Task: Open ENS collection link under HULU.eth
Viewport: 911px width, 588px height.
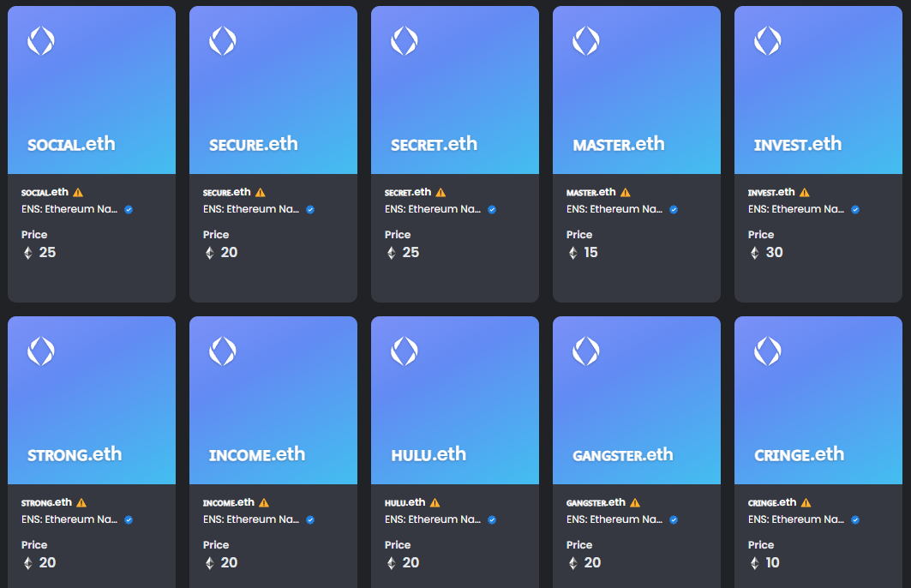Action: click(x=433, y=519)
